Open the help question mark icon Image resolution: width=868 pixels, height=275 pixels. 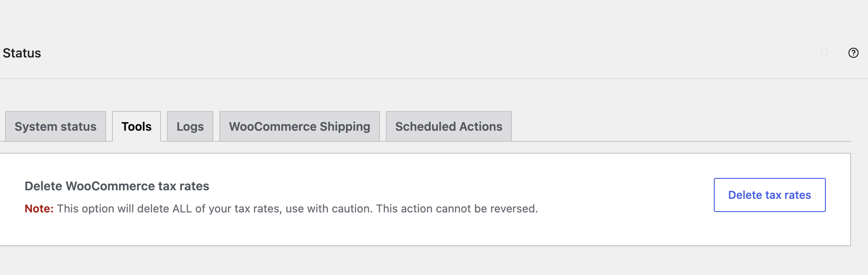click(x=853, y=53)
